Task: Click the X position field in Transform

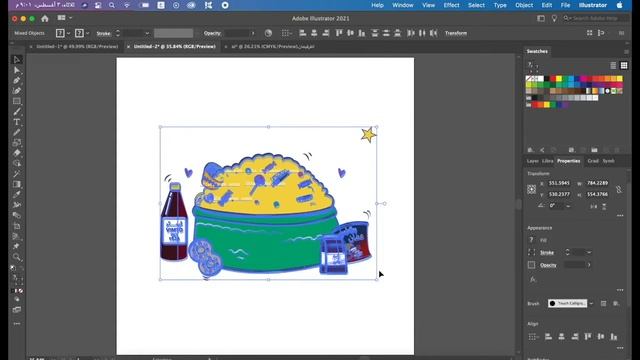Action: [x=559, y=183]
